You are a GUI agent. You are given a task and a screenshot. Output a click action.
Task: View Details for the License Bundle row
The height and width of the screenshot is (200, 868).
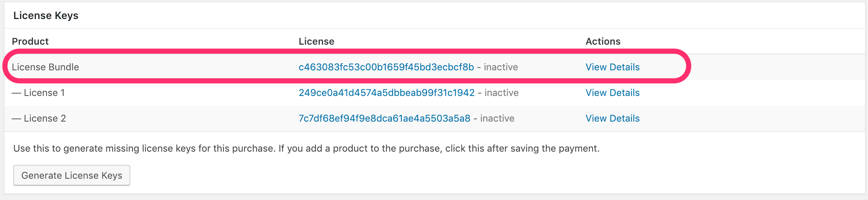(612, 67)
